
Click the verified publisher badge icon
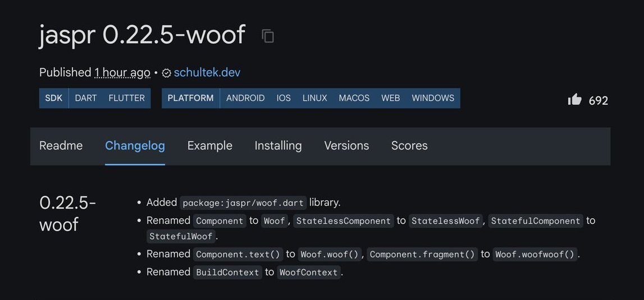(166, 73)
